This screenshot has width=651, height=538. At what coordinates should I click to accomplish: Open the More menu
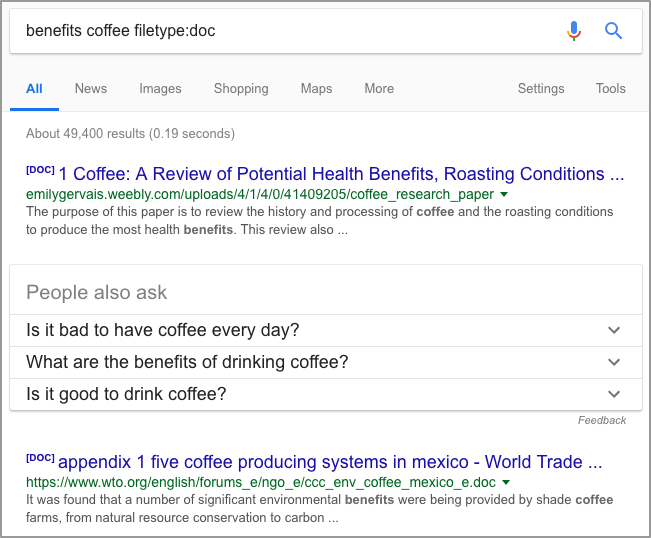pos(379,88)
